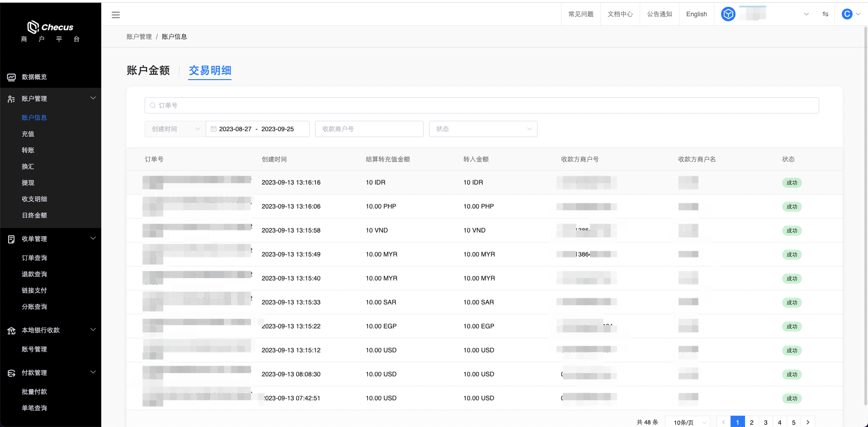
Task: Click the 付款管理 coins icon
Action: pos(11,373)
